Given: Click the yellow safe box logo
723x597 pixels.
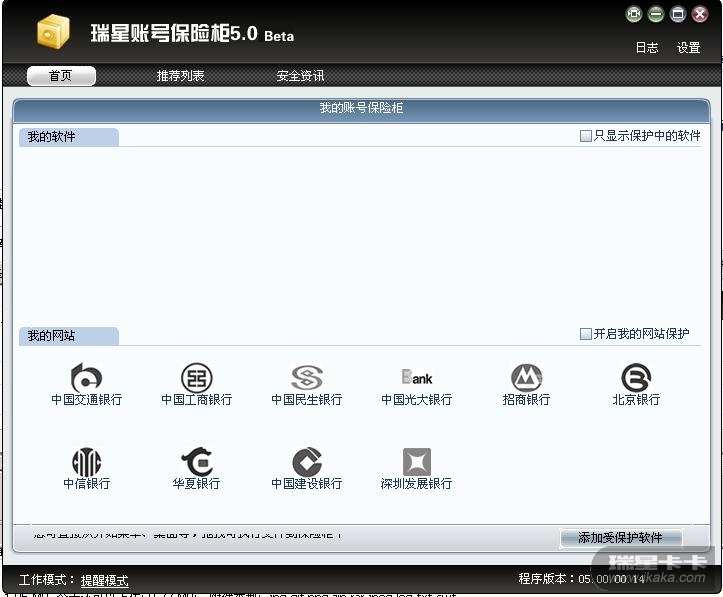Looking at the screenshot, I should 53,31.
